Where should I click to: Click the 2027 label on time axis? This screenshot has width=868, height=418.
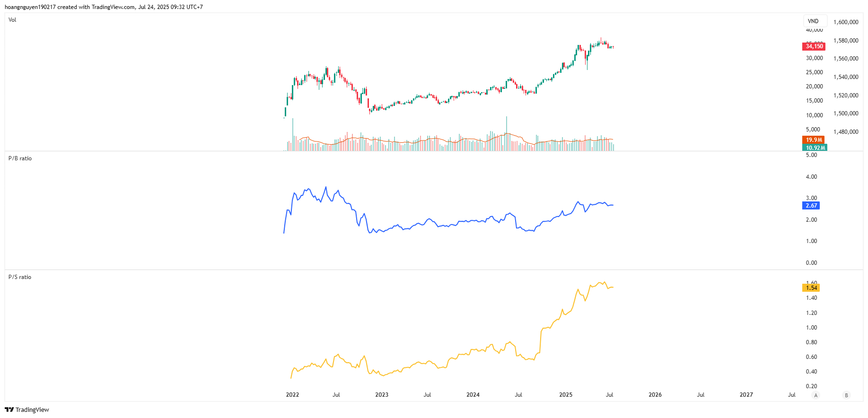[746, 395]
